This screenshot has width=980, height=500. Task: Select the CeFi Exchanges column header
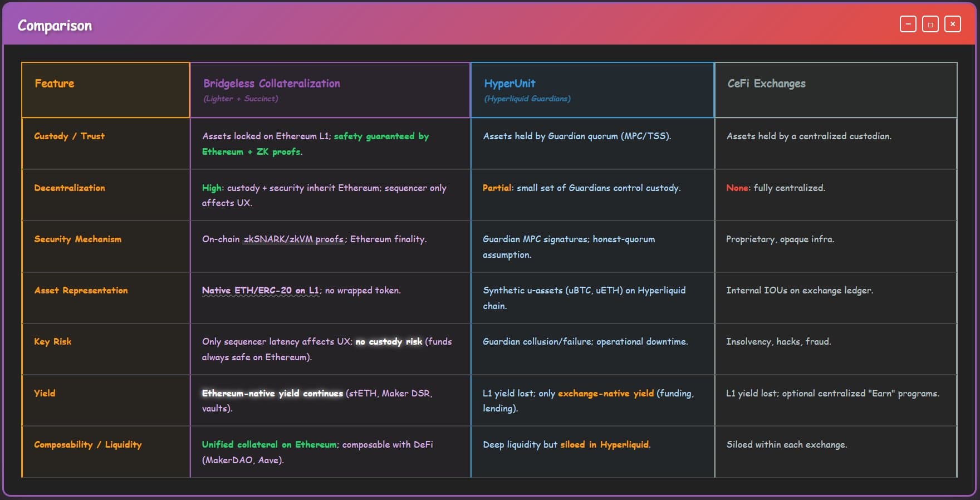coord(836,90)
